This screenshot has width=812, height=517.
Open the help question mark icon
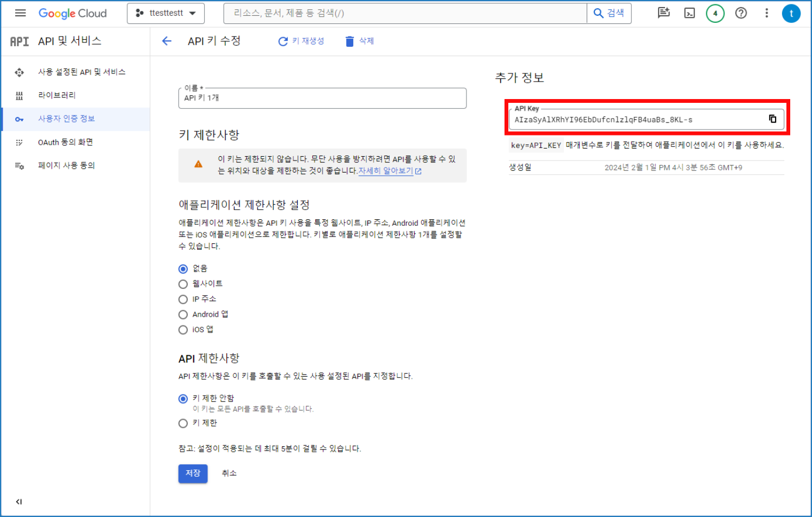point(741,13)
